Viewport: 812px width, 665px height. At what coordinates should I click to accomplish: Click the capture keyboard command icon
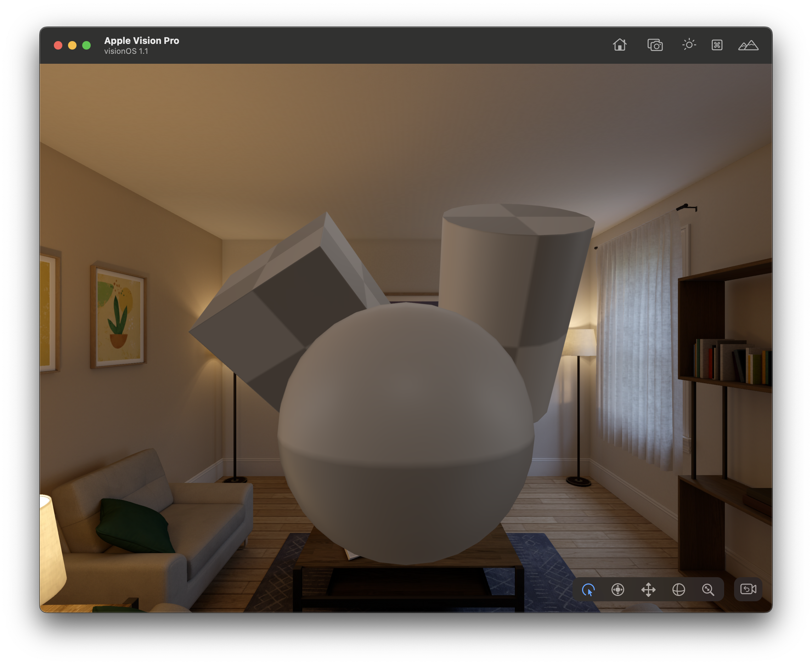click(717, 45)
